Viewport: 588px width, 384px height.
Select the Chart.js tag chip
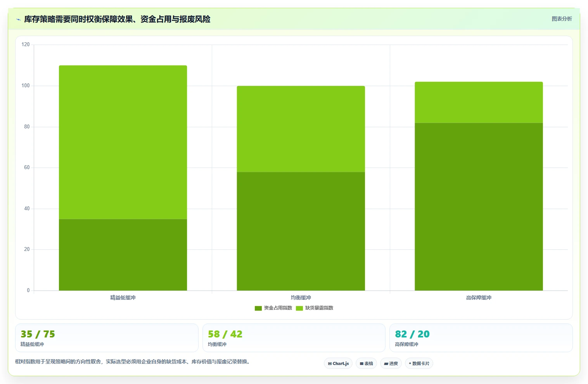pyautogui.click(x=338, y=363)
